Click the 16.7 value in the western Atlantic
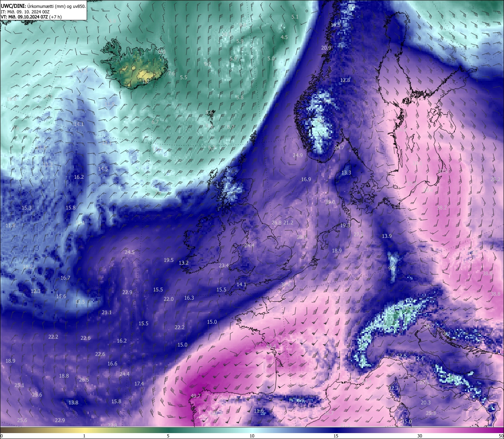 [65, 278]
